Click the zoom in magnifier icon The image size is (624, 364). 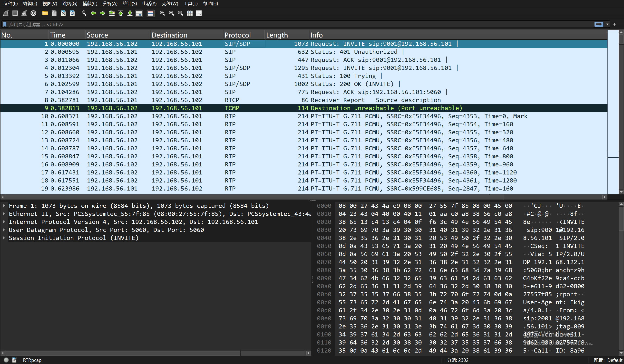(x=162, y=13)
